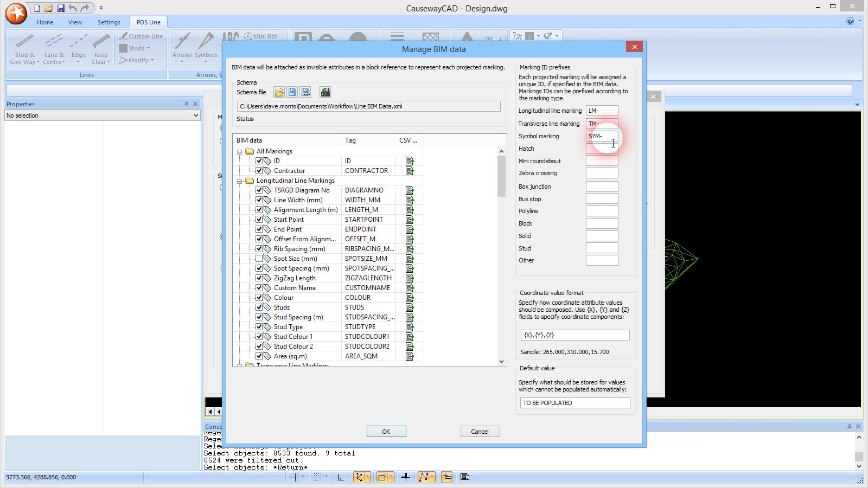Click the Zebra crossing prefix field
The height and width of the screenshot is (488, 868).
point(602,172)
